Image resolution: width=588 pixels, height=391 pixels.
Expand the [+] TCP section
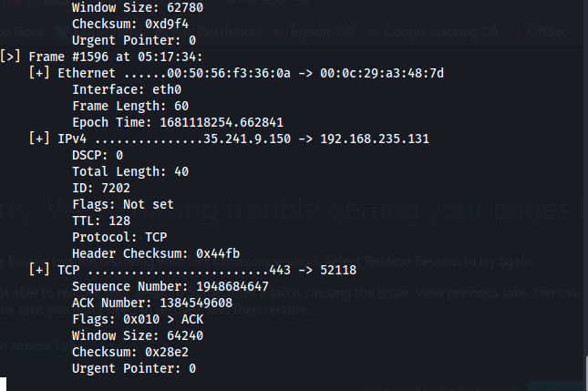click(x=39, y=270)
